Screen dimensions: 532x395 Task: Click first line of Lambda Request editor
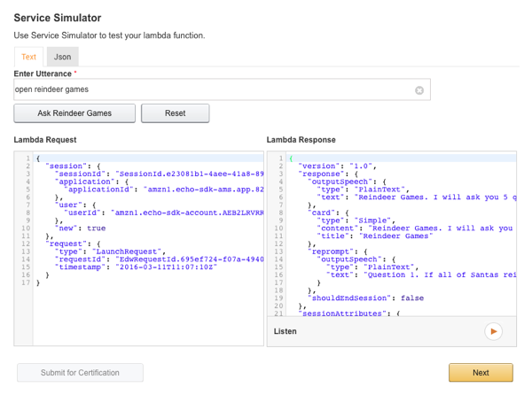[x=148, y=159]
